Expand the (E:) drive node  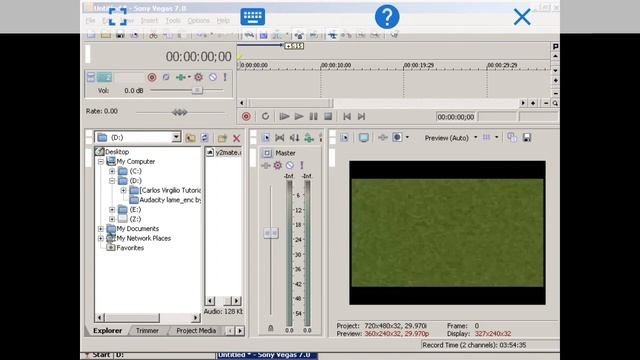[x=112, y=209]
